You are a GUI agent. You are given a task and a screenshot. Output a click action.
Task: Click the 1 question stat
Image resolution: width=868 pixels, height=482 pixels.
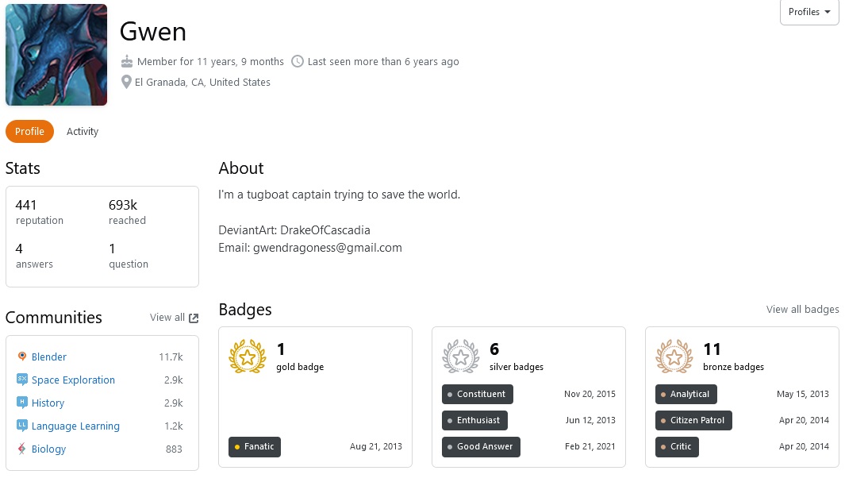coord(129,256)
